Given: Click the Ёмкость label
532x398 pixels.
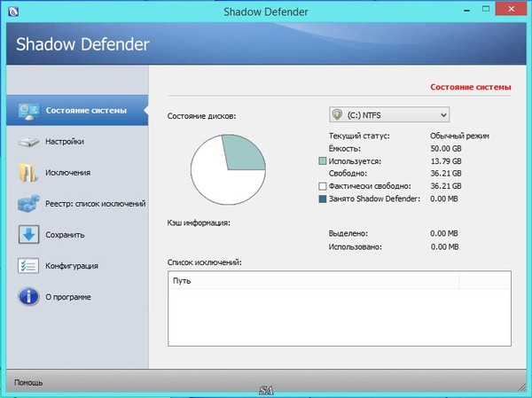Looking at the screenshot, I should click(x=344, y=148).
